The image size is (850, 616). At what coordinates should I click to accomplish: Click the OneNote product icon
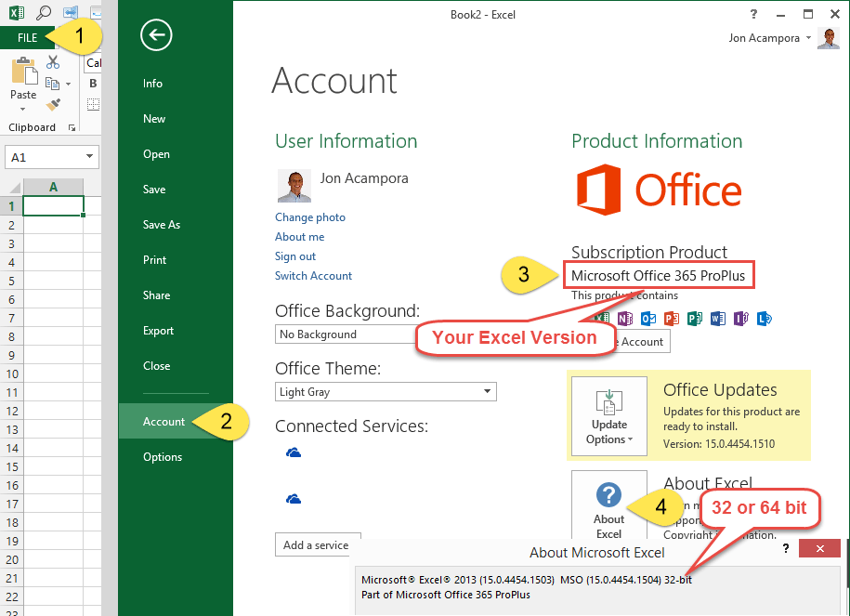625,319
